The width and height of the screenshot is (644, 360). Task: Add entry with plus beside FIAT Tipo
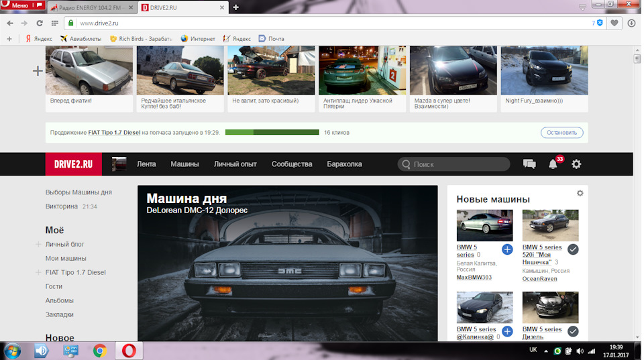coord(38,272)
